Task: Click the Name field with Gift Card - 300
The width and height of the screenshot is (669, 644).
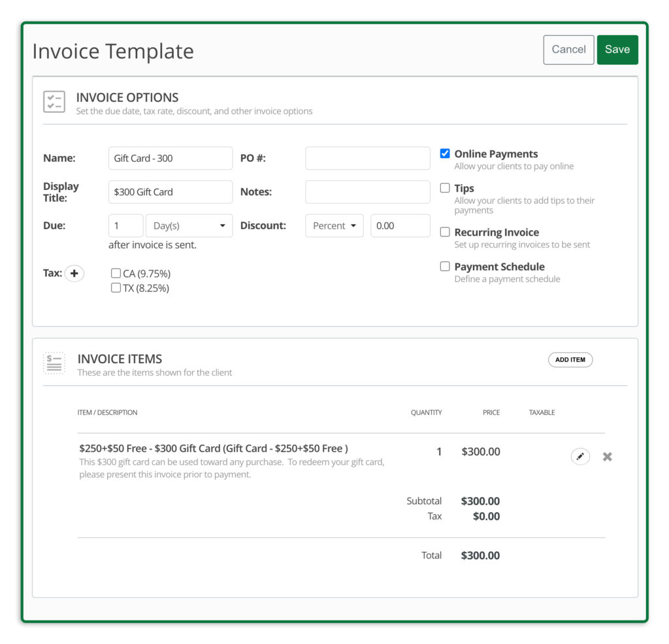Action: [x=170, y=158]
